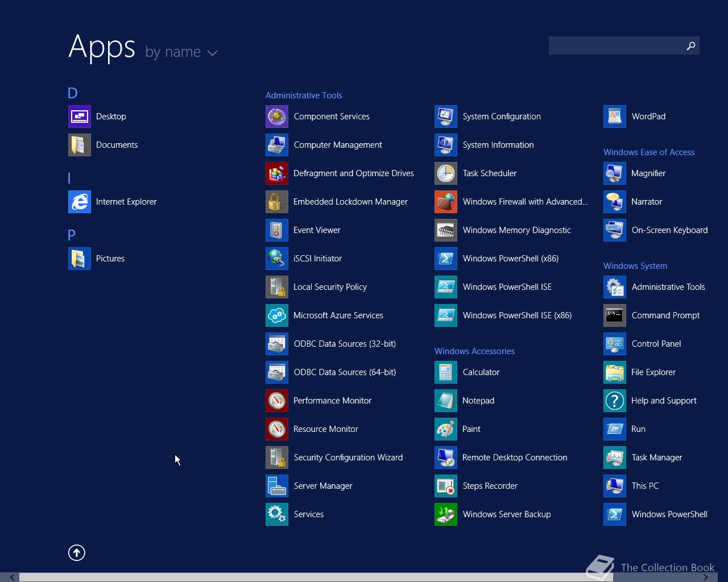
Task: Launch Command Prompt icon
Action: click(x=615, y=315)
